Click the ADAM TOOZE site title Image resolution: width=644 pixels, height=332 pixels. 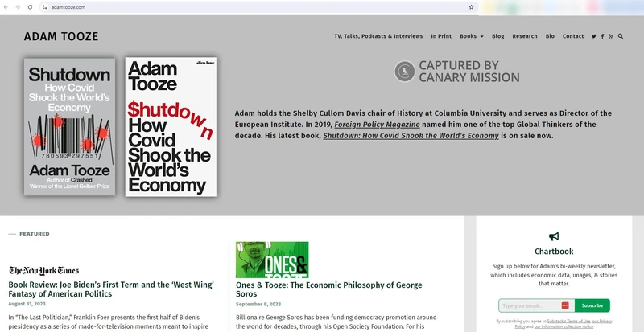click(x=61, y=36)
